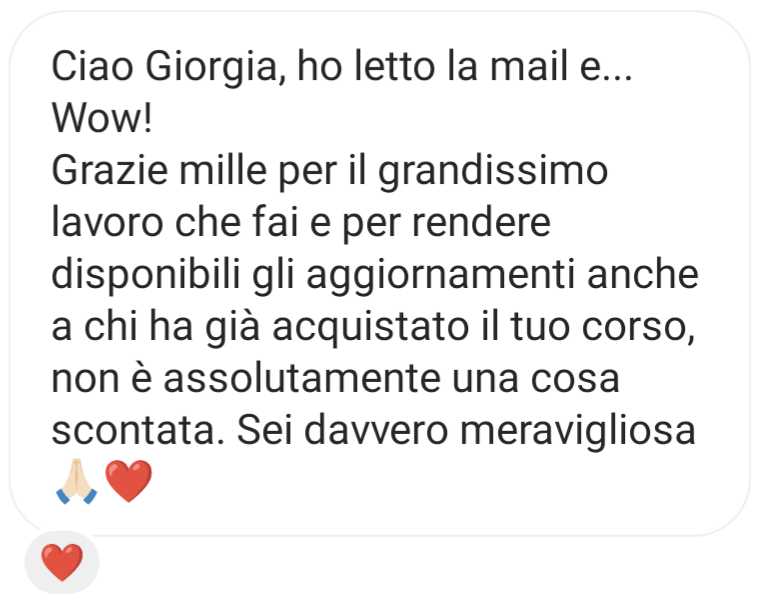Click the word "assolutamente"

pos(302,379)
